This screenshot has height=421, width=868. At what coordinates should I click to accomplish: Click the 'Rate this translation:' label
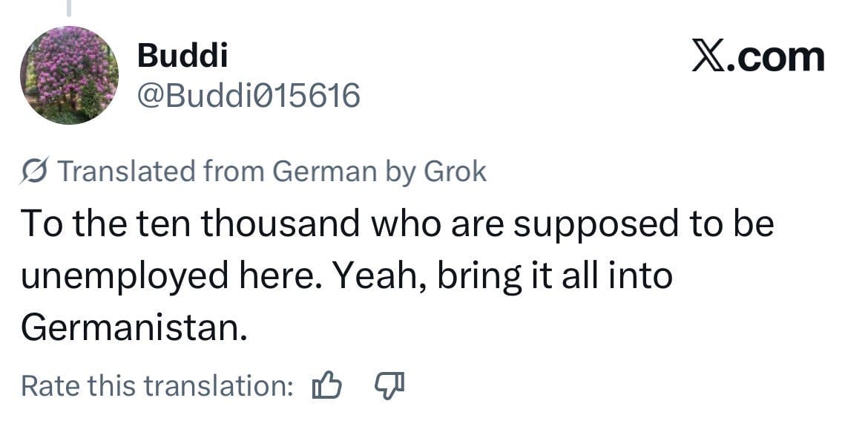(x=157, y=386)
